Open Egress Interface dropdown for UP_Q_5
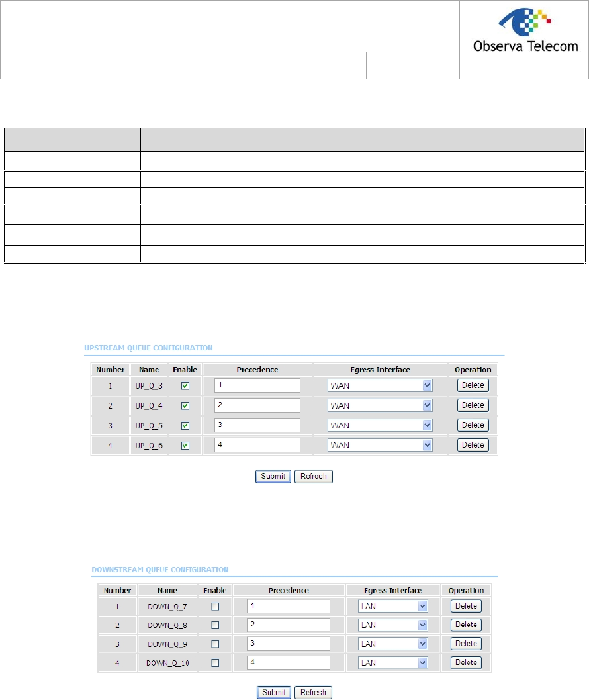This screenshot has height=700, width=589. coord(380,425)
